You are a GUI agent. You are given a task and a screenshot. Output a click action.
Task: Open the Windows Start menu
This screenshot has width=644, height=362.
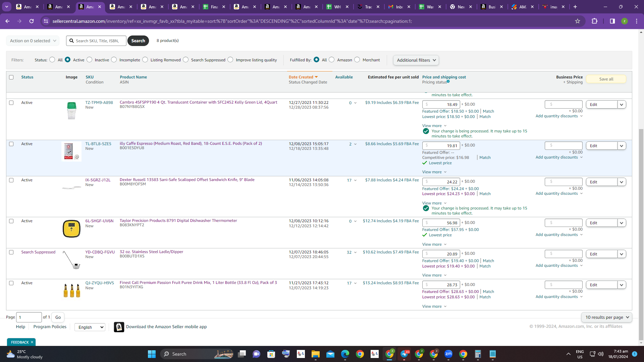[152, 354]
